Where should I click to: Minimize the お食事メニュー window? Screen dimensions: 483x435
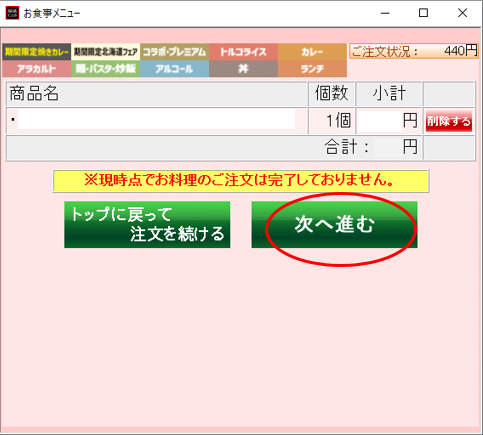point(385,13)
